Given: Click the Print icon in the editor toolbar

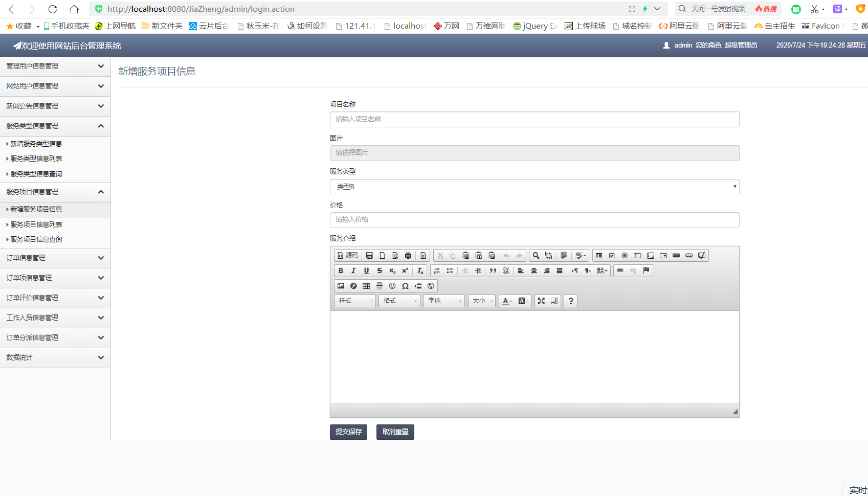Looking at the screenshot, I should 408,255.
